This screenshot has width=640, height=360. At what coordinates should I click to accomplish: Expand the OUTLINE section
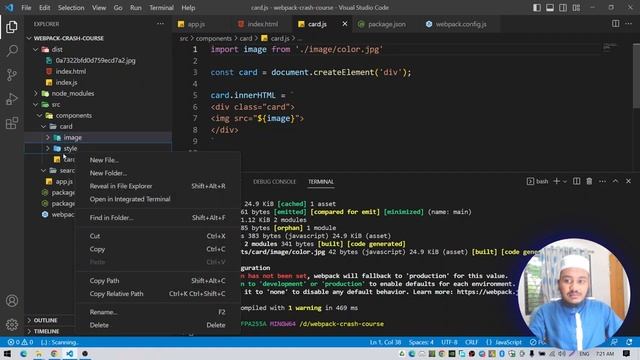45,320
